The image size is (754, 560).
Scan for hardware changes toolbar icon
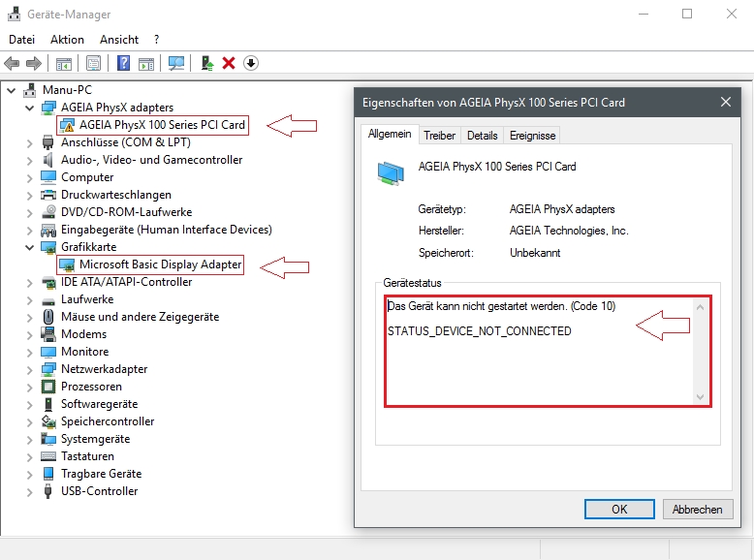pyautogui.click(x=176, y=63)
